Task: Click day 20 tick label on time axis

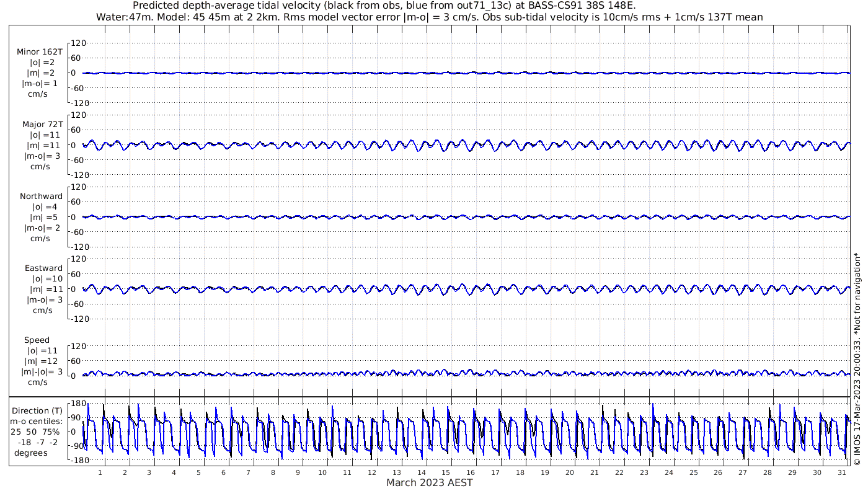Action: pyautogui.click(x=569, y=472)
